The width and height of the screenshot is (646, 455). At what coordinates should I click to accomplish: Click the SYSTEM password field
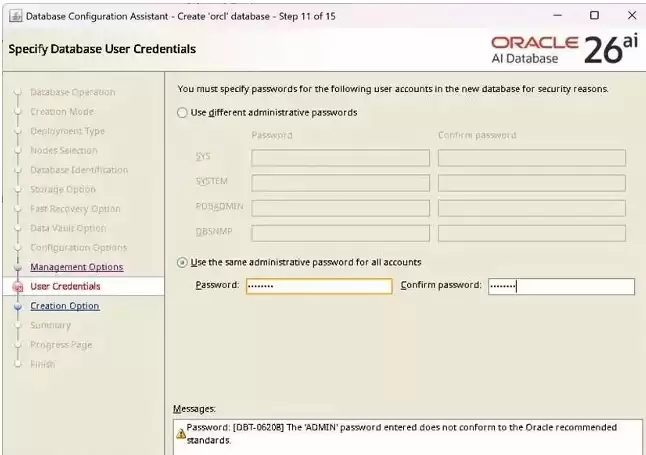(x=340, y=183)
